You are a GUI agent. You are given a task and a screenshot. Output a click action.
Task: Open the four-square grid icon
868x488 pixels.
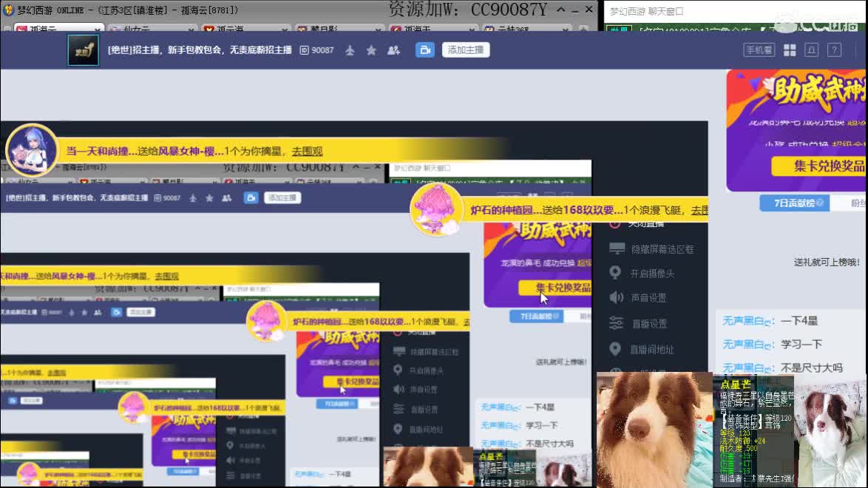click(790, 50)
